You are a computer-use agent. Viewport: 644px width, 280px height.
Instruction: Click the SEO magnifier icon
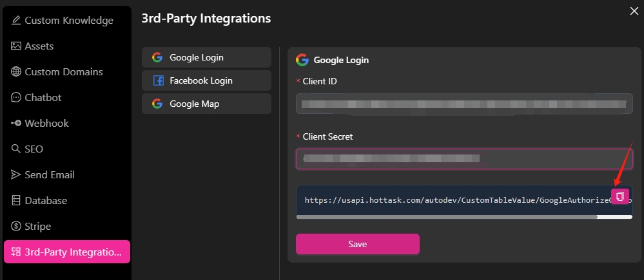pos(16,149)
